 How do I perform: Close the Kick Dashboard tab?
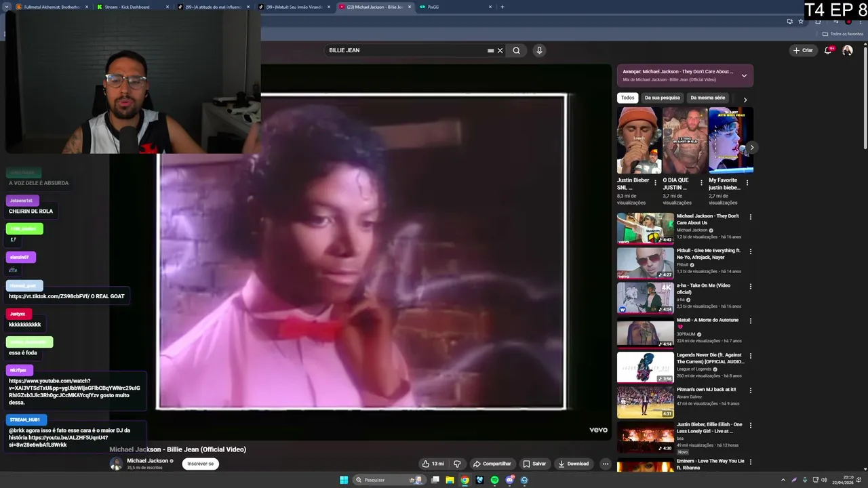pos(167,7)
